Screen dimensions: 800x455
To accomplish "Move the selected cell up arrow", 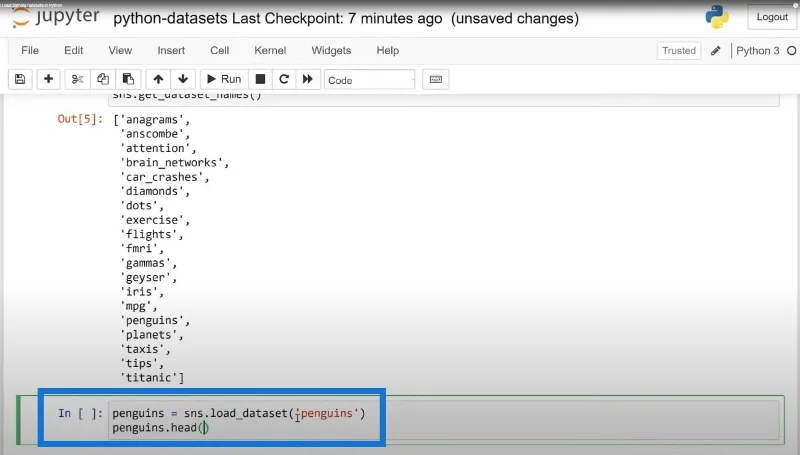I will click(158, 79).
